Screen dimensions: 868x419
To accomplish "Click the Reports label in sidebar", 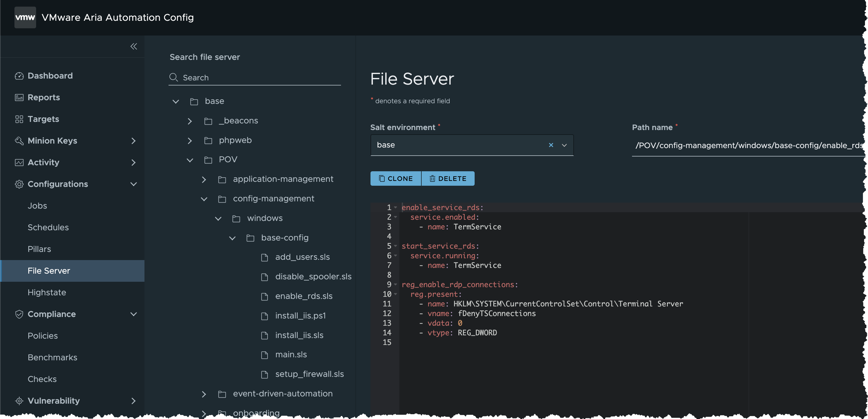I will tap(44, 98).
